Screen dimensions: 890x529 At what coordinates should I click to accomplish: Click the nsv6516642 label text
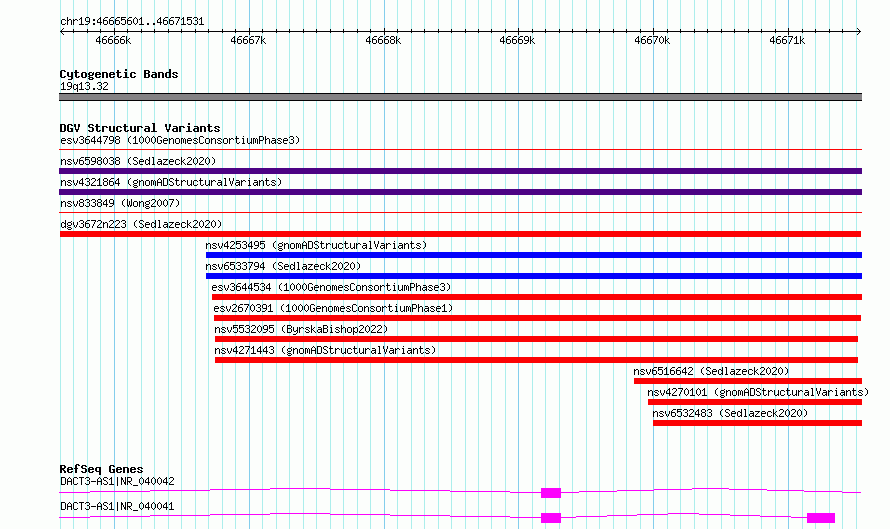coord(711,371)
